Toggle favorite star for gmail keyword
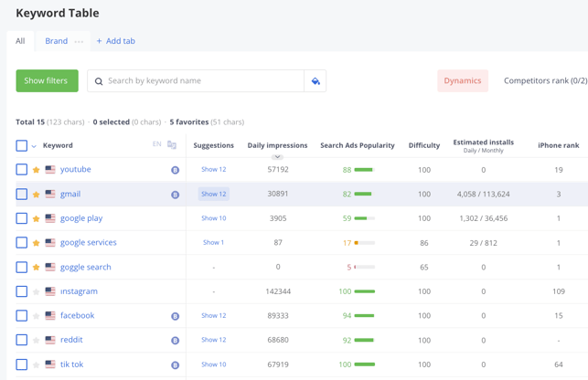 point(36,195)
